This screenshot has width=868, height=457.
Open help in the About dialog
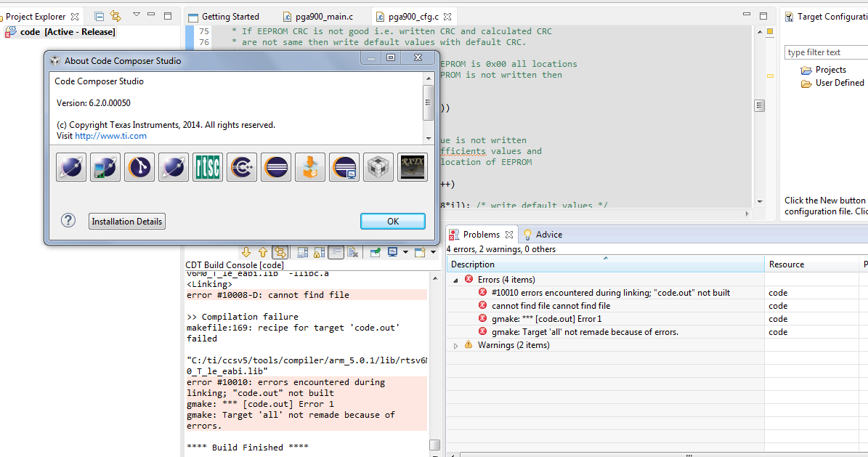(68, 220)
